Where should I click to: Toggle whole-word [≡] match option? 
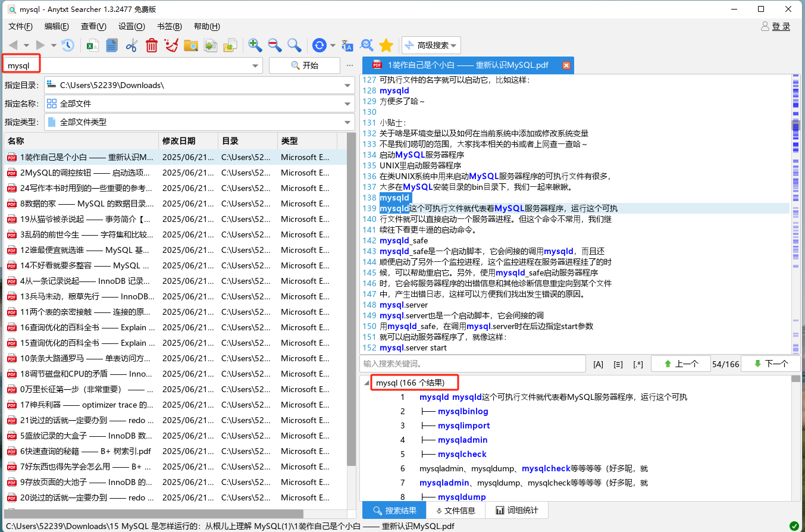pos(618,364)
